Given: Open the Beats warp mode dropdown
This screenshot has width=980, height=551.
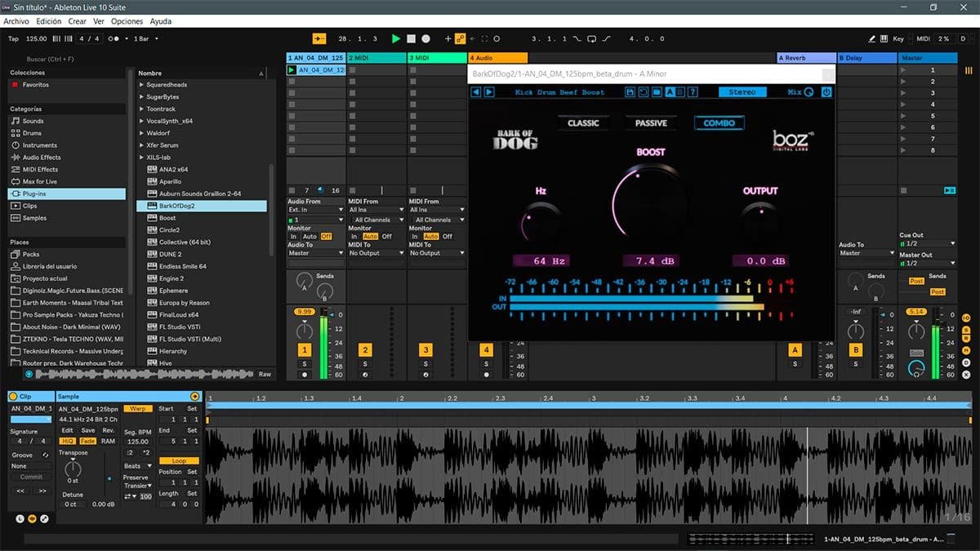Looking at the screenshot, I should [137, 466].
